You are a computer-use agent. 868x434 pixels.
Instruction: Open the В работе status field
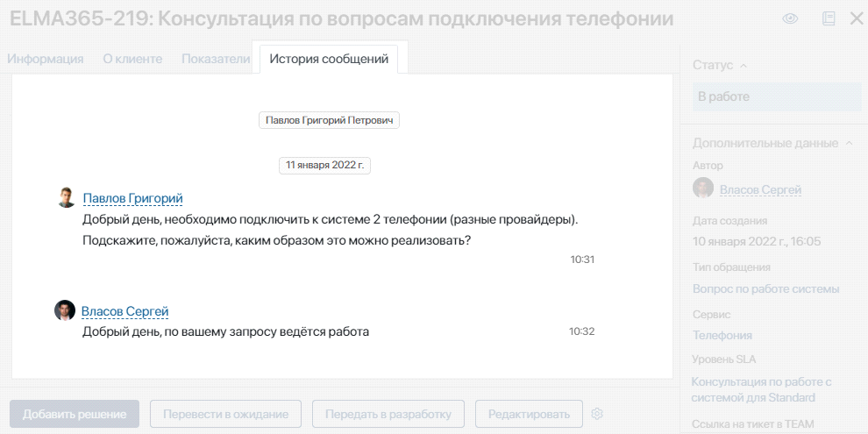click(777, 96)
